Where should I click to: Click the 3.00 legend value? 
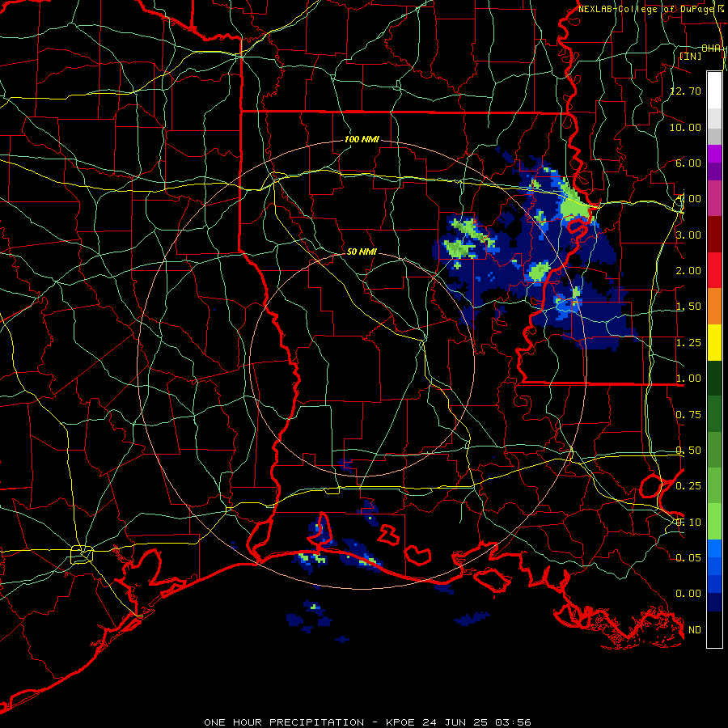coord(688,235)
